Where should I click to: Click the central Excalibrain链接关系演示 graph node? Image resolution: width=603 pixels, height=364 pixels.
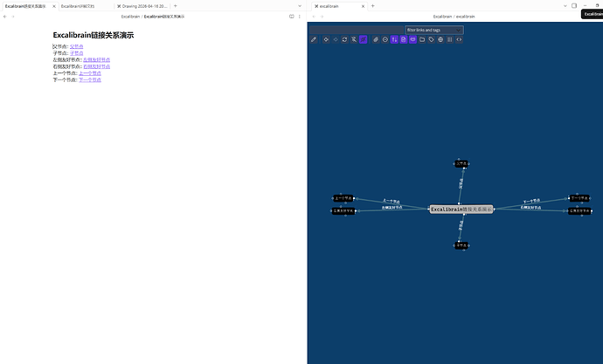(461, 209)
